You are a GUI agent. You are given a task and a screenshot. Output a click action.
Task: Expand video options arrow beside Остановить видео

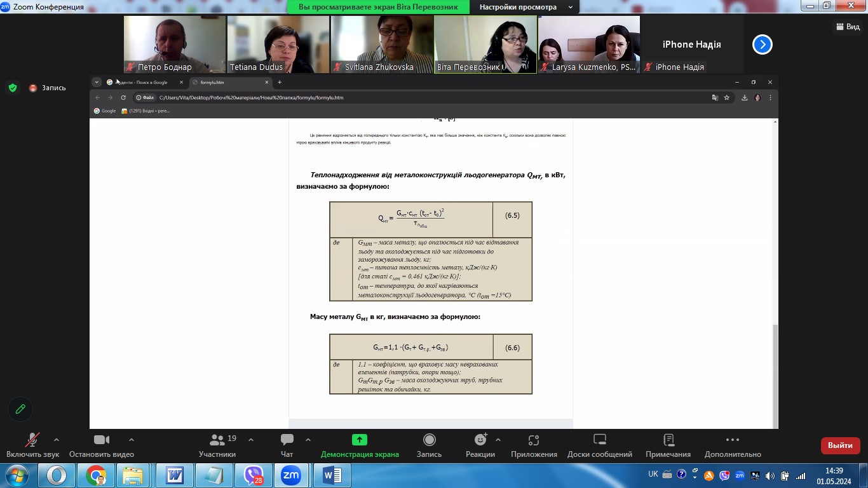pos(132,440)
